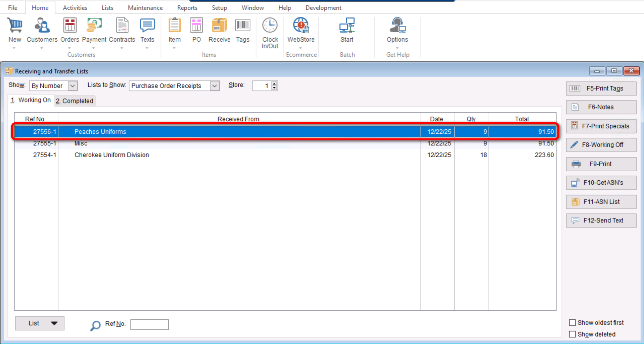Switch to the Completed tab
This screenshot has width=644, height=344.
75,101
